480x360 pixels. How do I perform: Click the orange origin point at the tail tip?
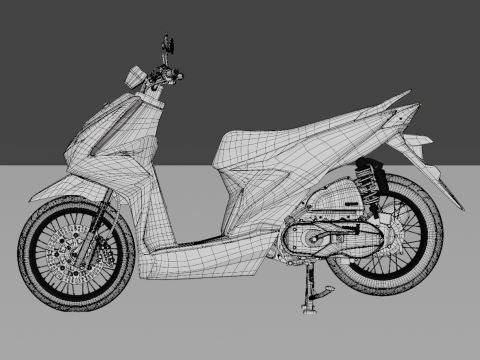(421, 105)
